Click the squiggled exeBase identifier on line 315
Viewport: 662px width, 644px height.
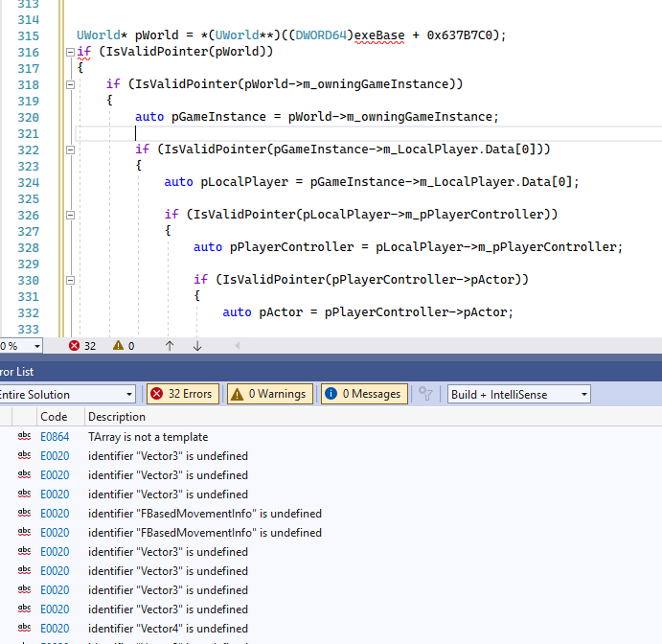(x=379, y=35)
